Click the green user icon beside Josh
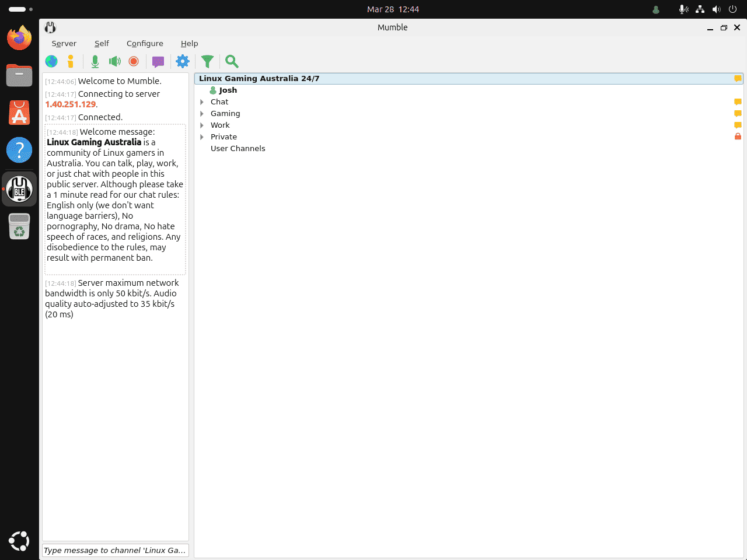This screenshot has width=747, height=560. [213, 90]
